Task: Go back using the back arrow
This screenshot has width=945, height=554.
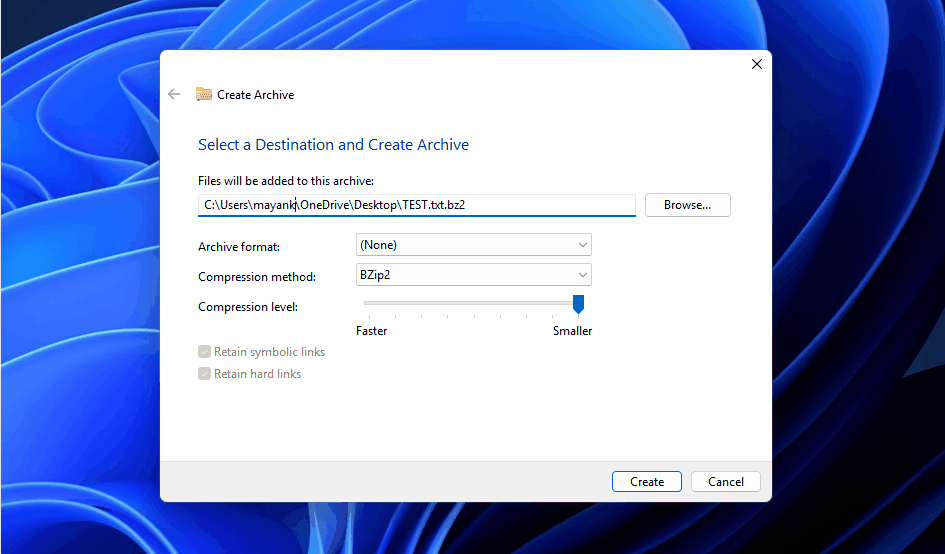Action: pyautogui.click(x=174, y=94)
